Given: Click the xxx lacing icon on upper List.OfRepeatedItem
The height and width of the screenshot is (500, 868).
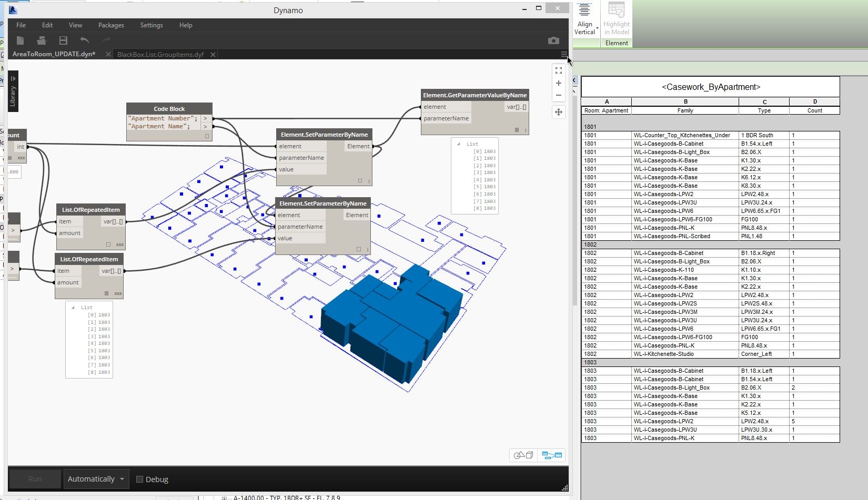Looking at the screenshot, I should pos(120,244).
